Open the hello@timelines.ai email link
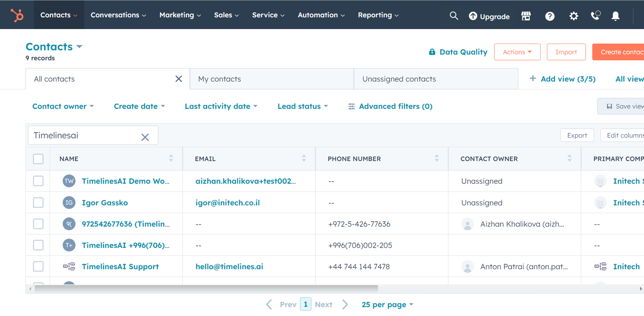The image size is (644, 316). click(229, 266)
